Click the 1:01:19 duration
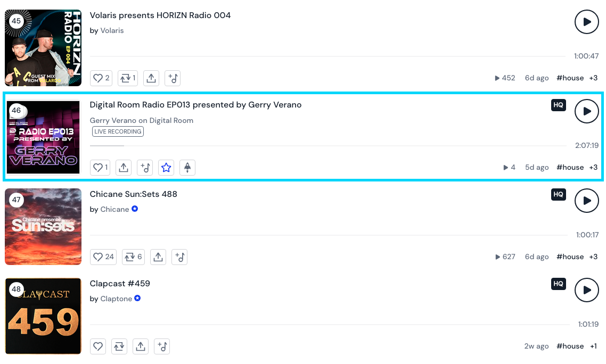This screenshot has height=364, width=606. coord(588,324)
